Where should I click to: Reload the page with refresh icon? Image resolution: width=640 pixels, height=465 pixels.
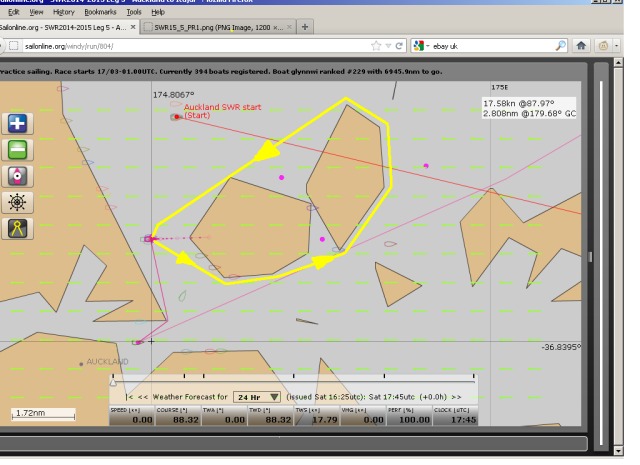point(399,46)
